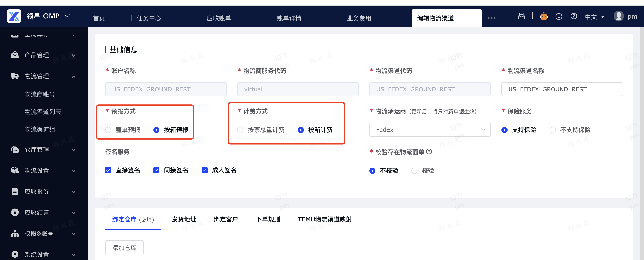This screenshot has height=260, width=644.
Task: Click the help question mark icon
Action: (x=574, y=16)
